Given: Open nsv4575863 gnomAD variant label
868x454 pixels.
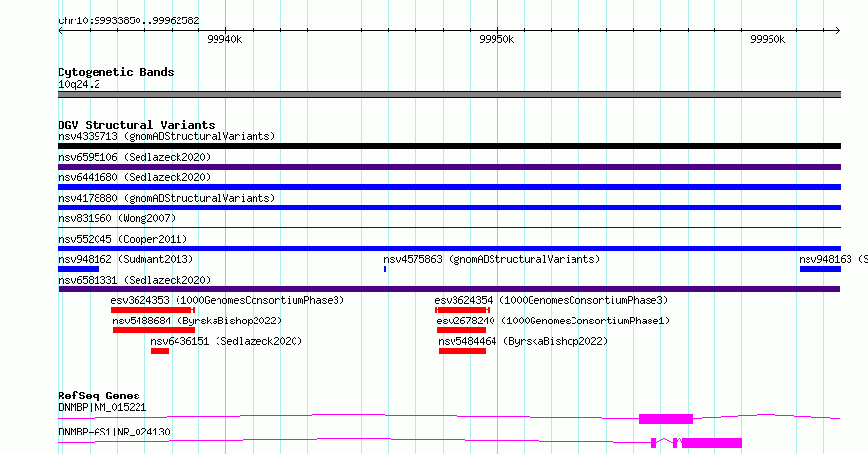Looking at the screenshot, I should click(492, 259).
